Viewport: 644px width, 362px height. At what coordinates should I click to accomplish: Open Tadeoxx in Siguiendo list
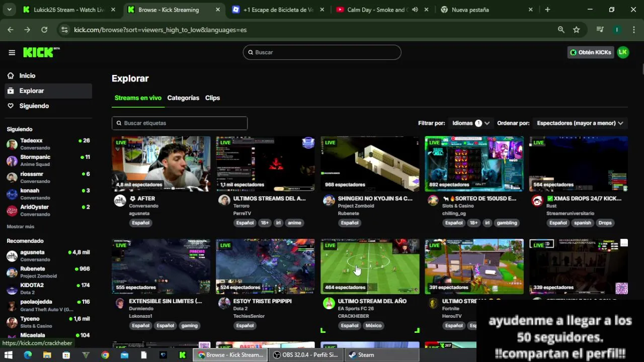48,144
